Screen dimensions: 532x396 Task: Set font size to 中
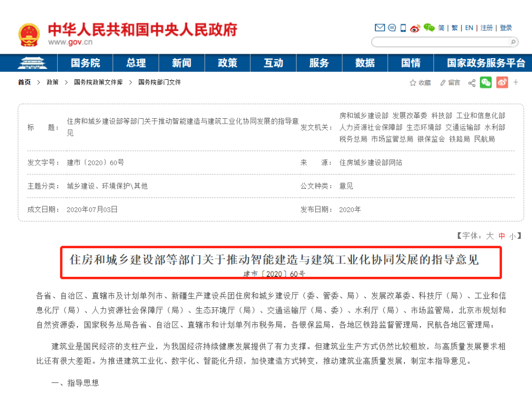pos(502,236)
